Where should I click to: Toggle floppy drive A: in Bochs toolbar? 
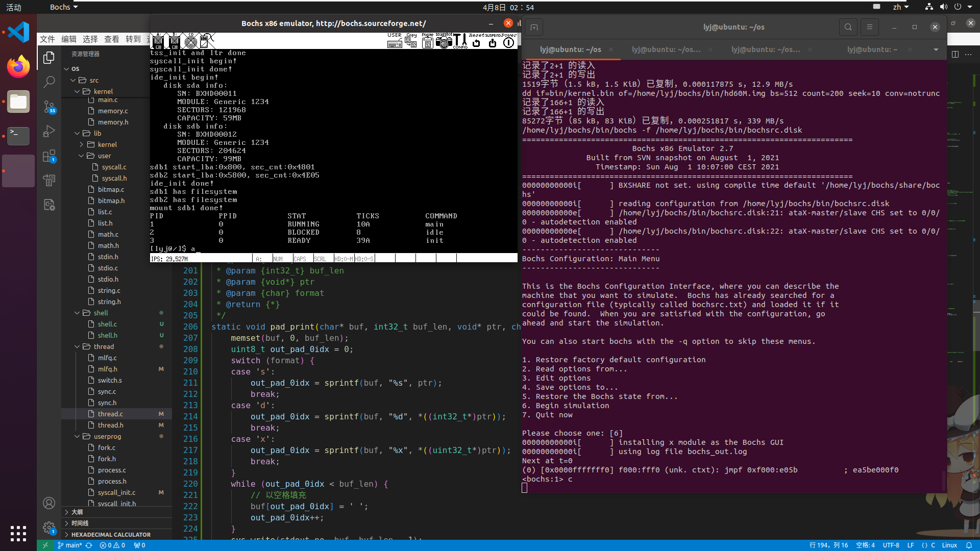pos(158,41)
